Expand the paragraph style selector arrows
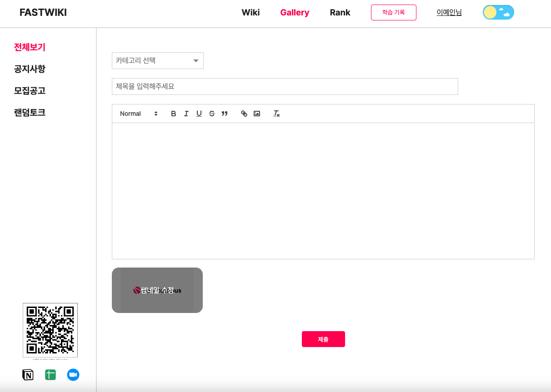 155,114
